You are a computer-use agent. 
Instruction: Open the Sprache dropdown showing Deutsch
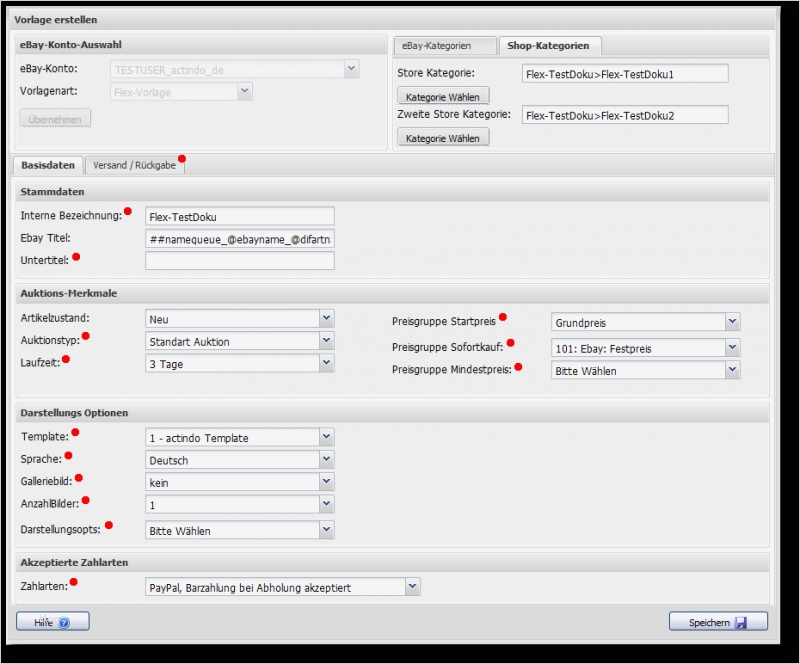(x=327, y=460)
